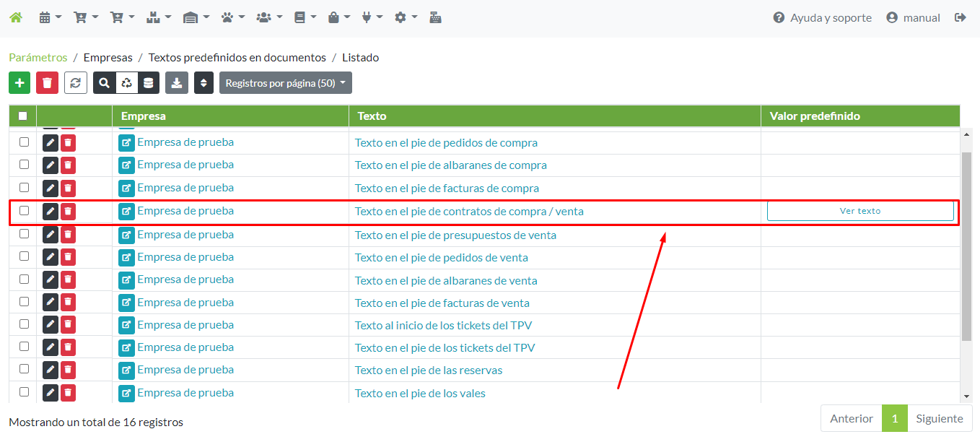Image resolution: width=980 pixels, height=442 pixels.
Task: Edit the 'pedidos de compra' row with the pencil
Action: click(x=50, y=143)
